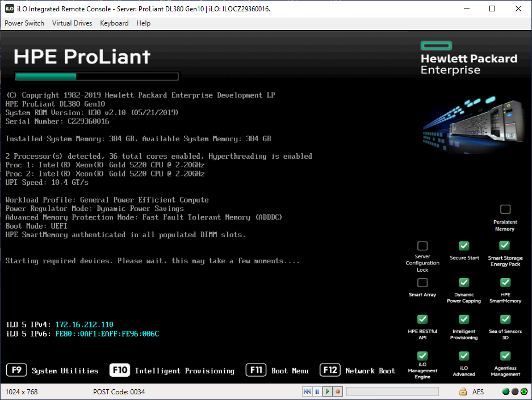This screenshot has height=400, width=532.
Task: Click the Smart Array checkbox
Action: point(422,283)
